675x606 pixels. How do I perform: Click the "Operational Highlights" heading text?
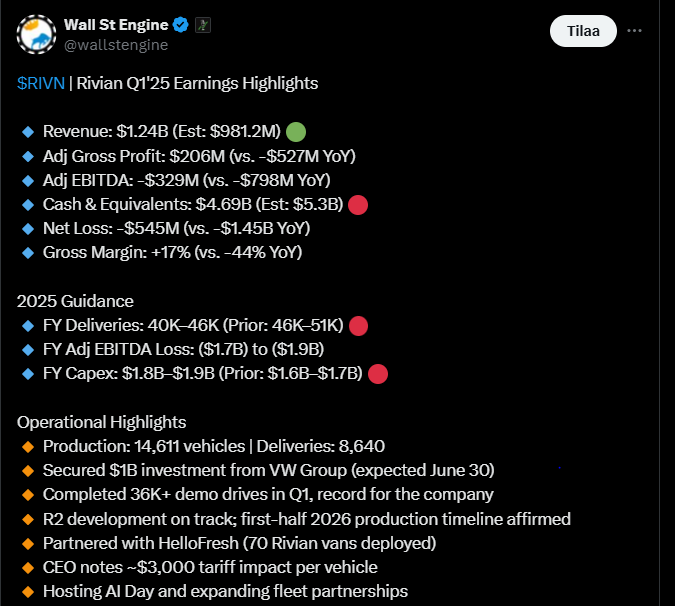pyautogui.click(x=101, y=422)
